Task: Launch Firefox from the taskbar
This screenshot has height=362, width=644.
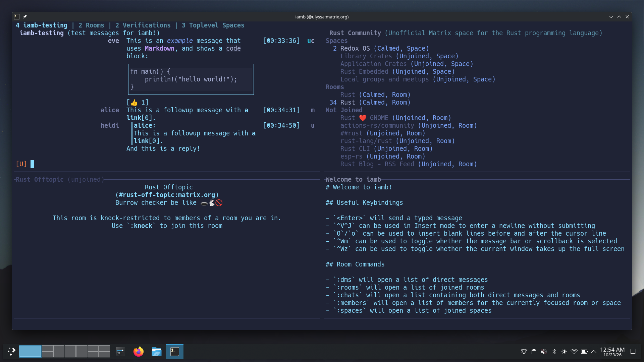Action: tap(139, 352)
